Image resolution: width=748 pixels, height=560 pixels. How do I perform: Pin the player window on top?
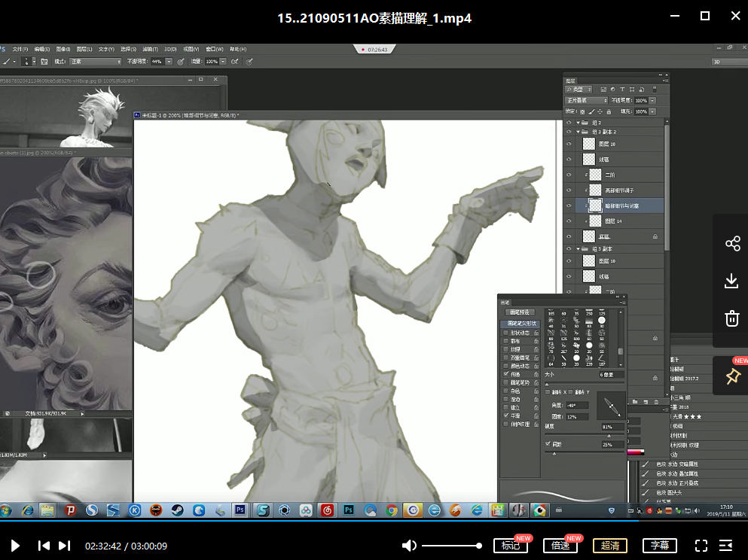pyautogui.click(x=731, y=377)
